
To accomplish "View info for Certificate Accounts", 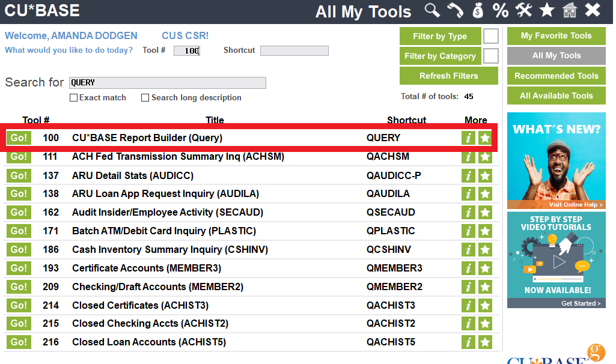I will 468,268.
